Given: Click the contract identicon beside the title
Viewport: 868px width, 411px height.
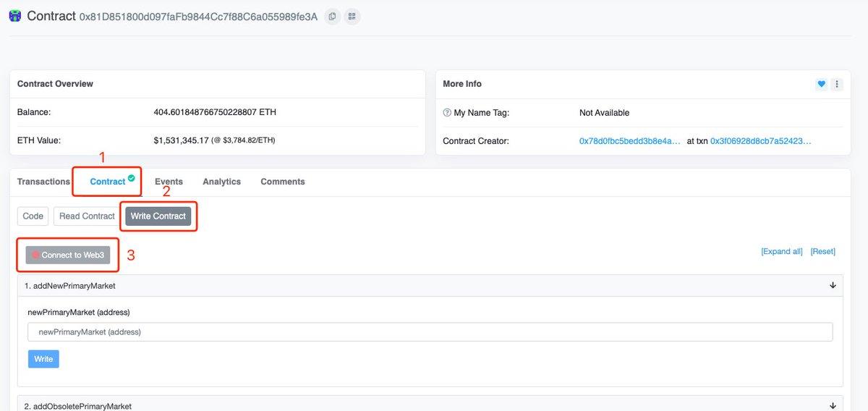Looking at the screenshot, I should 15,16.
